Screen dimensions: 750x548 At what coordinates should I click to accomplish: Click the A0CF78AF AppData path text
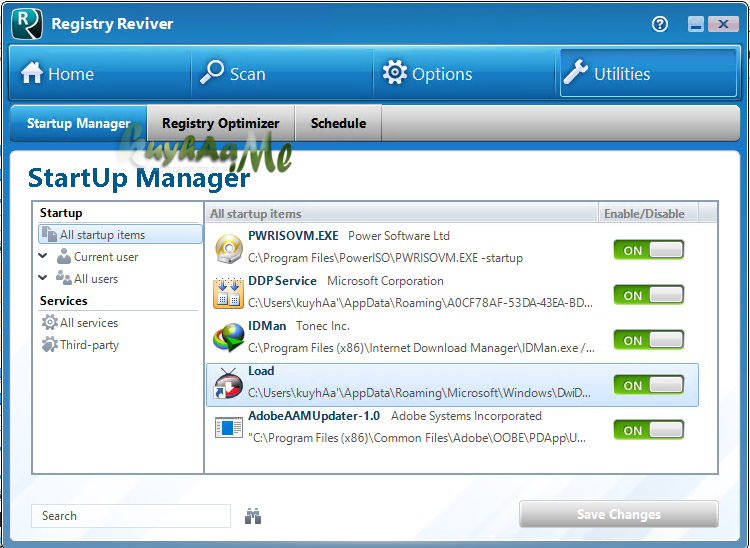420,303
